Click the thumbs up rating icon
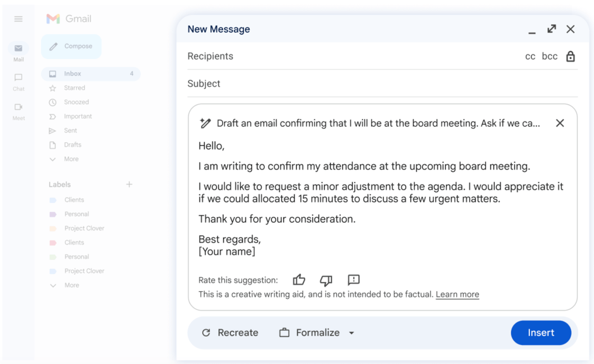 [299, 279]
